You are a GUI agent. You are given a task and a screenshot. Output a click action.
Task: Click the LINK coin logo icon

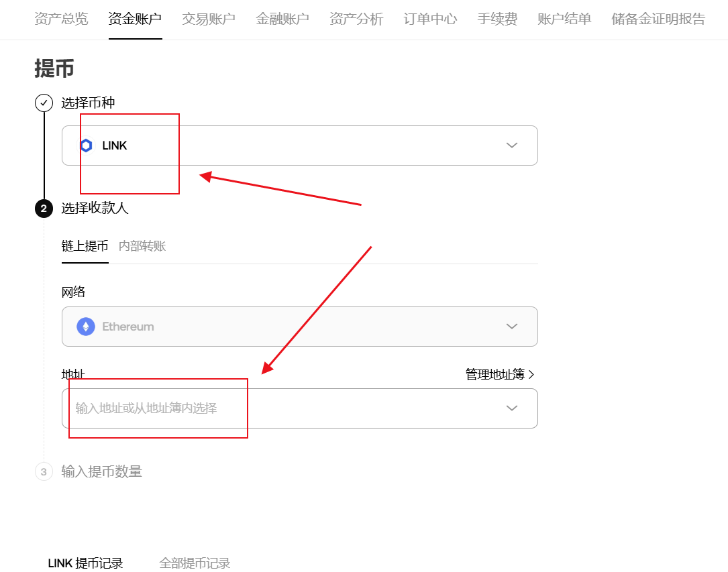point(86,146)
